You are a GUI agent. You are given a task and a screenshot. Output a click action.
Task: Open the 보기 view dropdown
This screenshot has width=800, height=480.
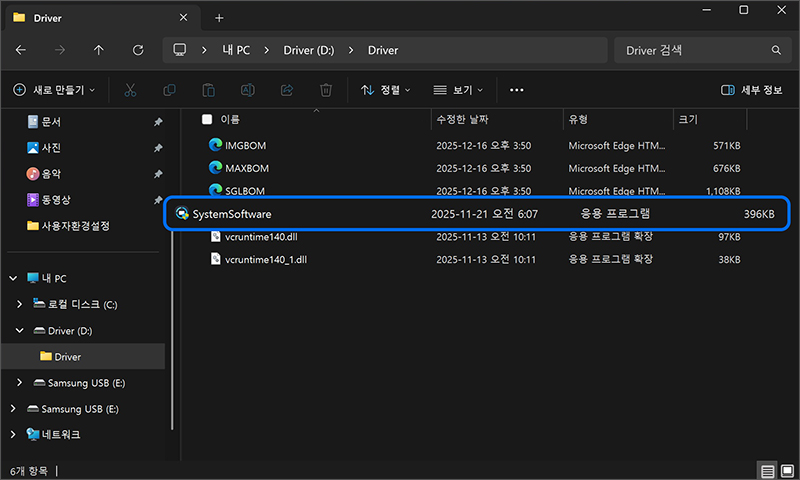click(x=458, y=90)
